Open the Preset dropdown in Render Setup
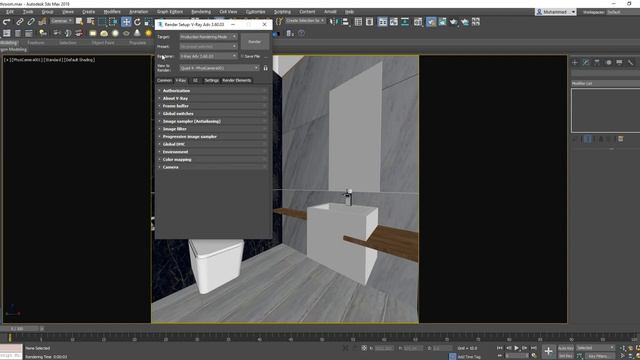 (x=208, y=47)
